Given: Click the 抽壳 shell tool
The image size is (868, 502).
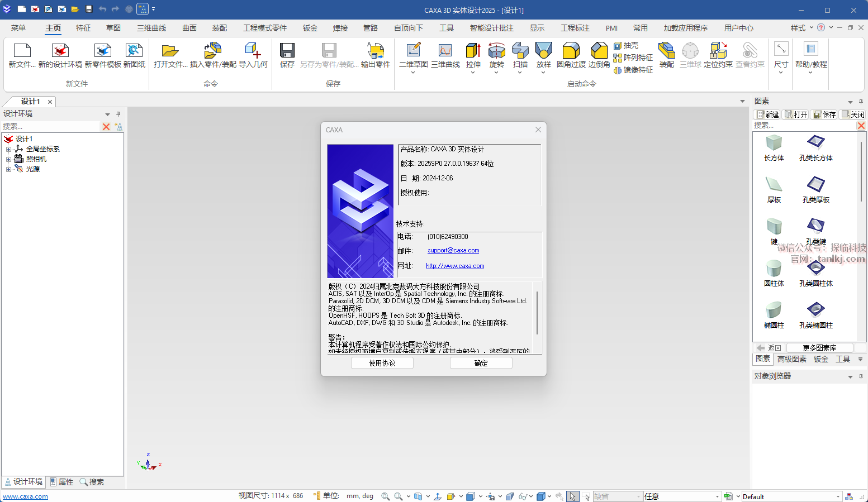Looking at the screenshot, I should [x=626, y=45].
